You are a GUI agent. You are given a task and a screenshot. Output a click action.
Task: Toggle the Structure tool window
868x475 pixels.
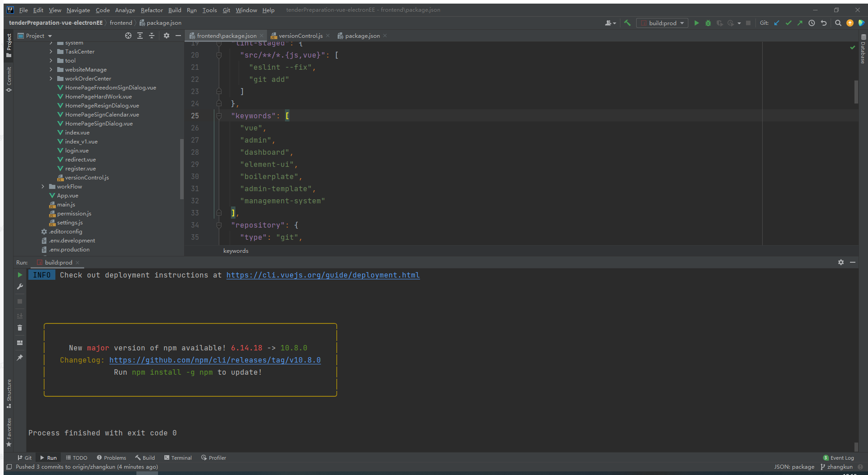(x=9, y=393)
